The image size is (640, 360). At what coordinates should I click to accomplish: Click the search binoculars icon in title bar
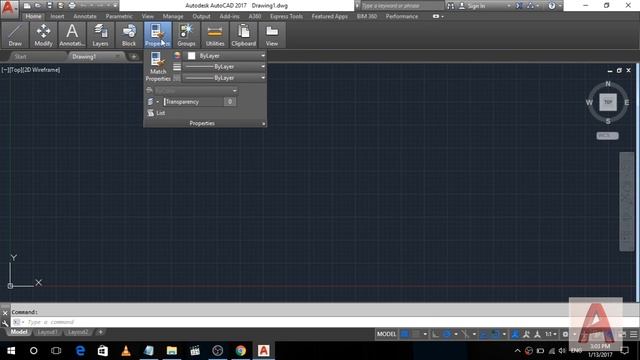(451, 6)
